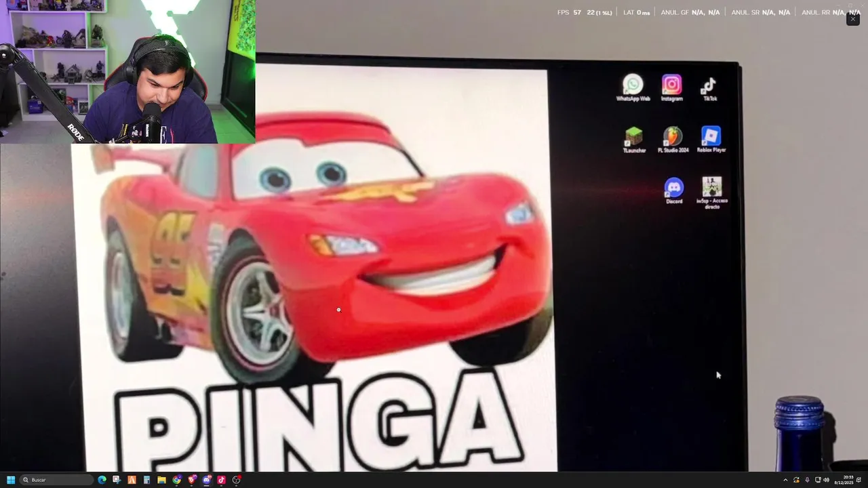The height and width of the screenshot is (488, 868).
Task: Open the Calculator taskbar icon
Action: pos(146,480)
